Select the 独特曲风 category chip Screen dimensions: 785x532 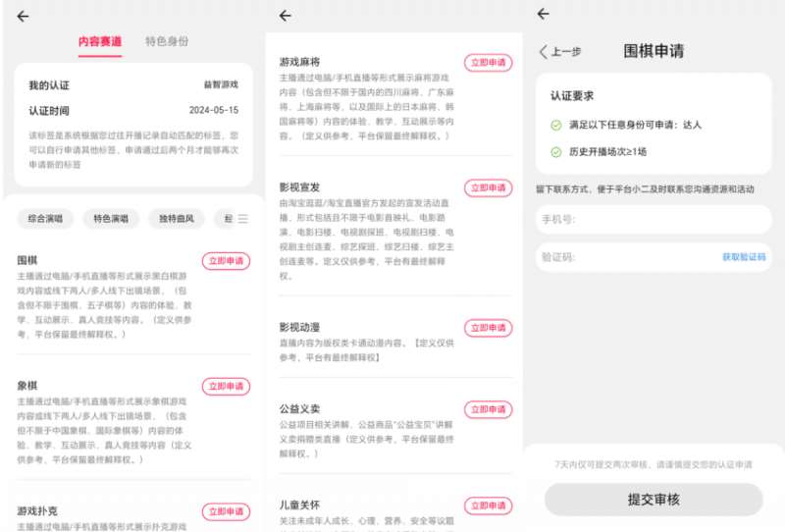coord(177,219)
